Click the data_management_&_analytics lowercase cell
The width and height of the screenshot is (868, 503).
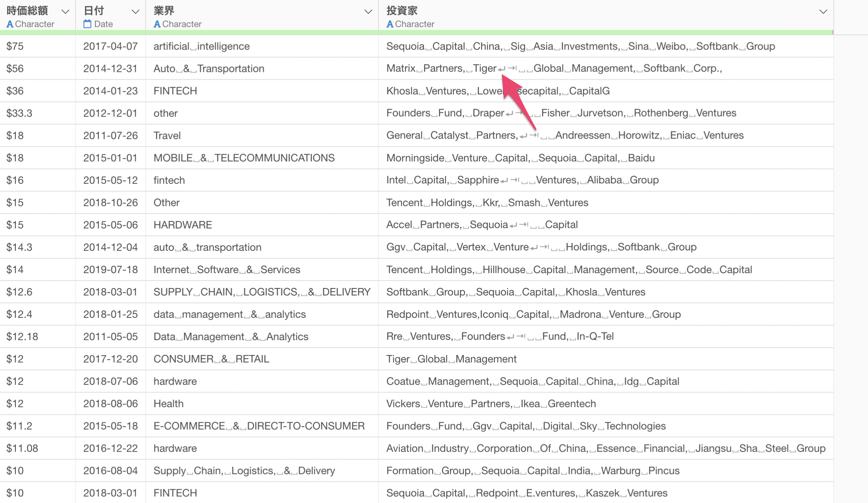tap(262, 314)
